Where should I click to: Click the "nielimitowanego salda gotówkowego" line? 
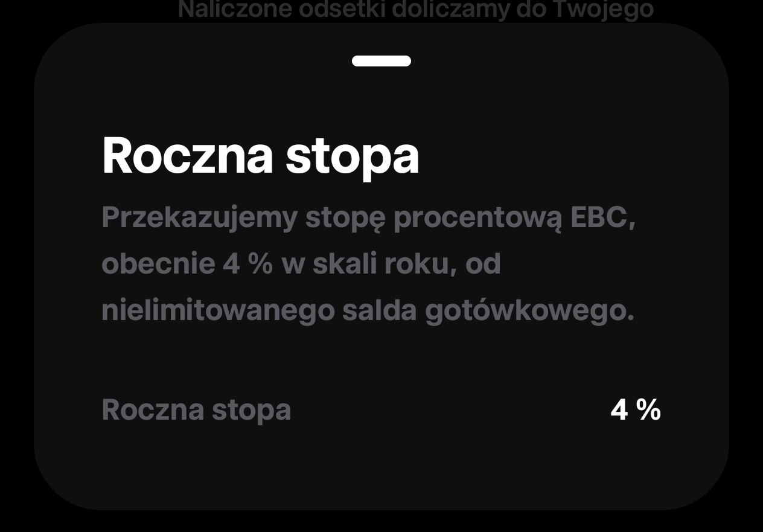[368, 312]
